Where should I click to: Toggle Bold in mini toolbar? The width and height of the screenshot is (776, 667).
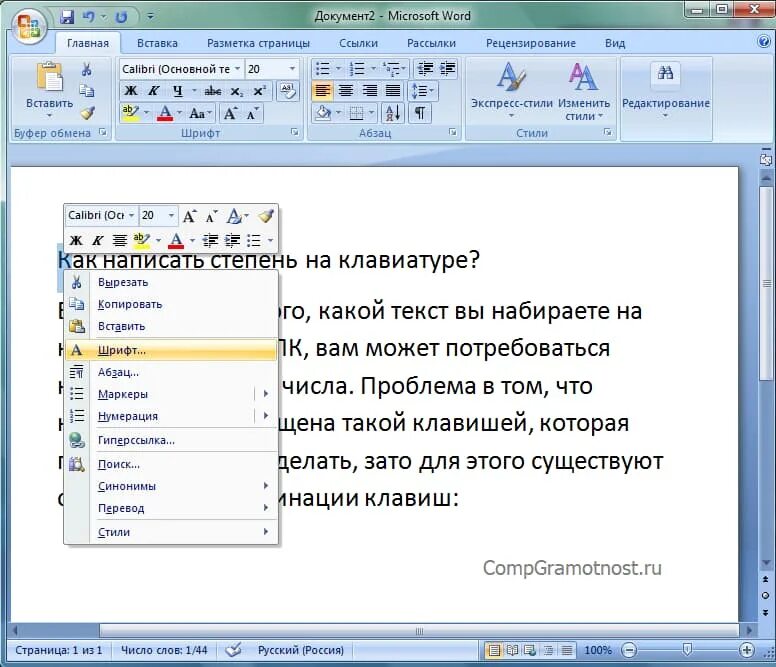[x=76, y=240]
